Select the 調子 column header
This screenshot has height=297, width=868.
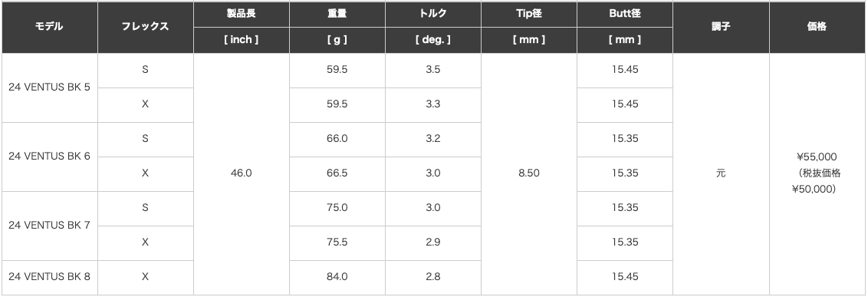[721, 27]
